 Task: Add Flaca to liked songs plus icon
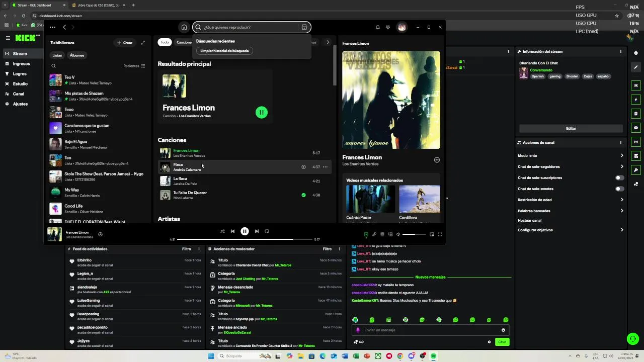tap(303, 167)
